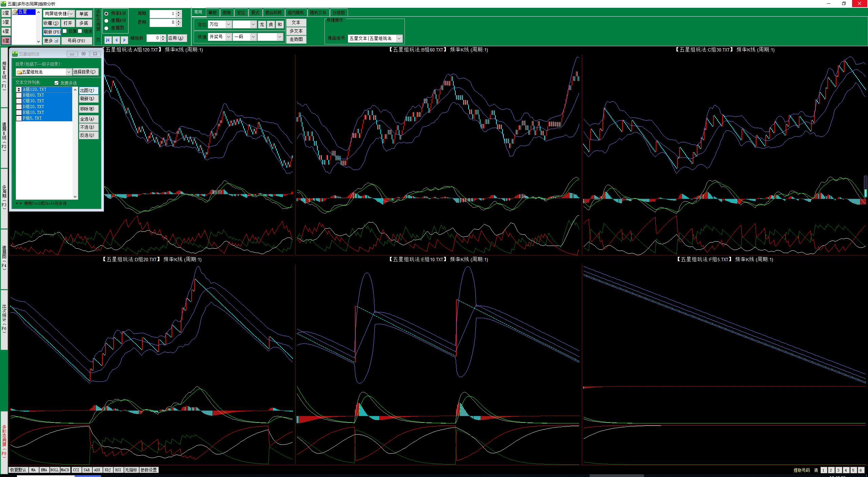
Task: Apply the ADX indicator
Action: coord(97,470)
